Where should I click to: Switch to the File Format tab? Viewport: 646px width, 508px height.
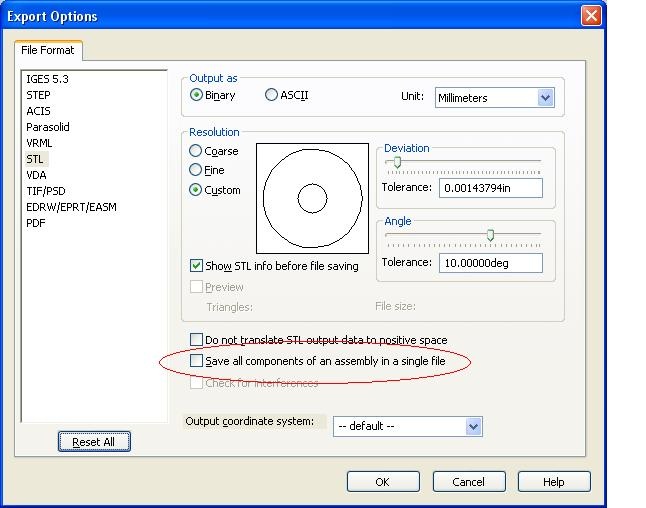click(x=48, y=50)
